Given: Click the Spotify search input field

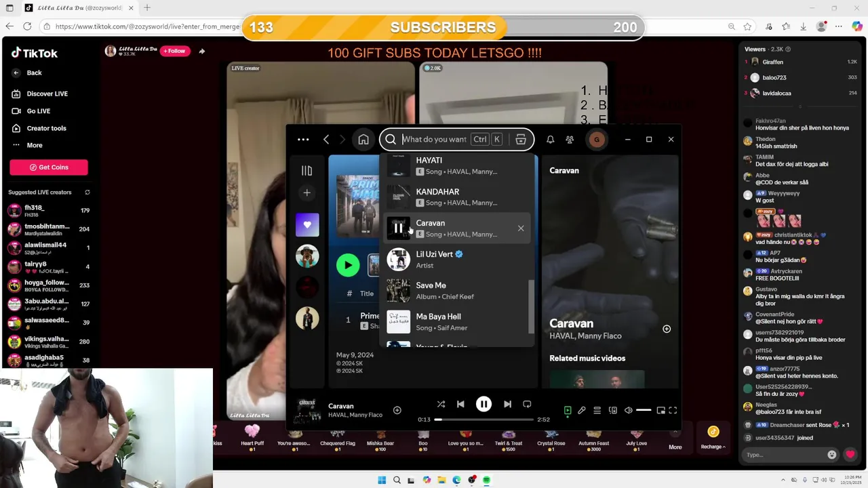Looking at the screenshot, I should pyautogui.click(x=434, y=140).
